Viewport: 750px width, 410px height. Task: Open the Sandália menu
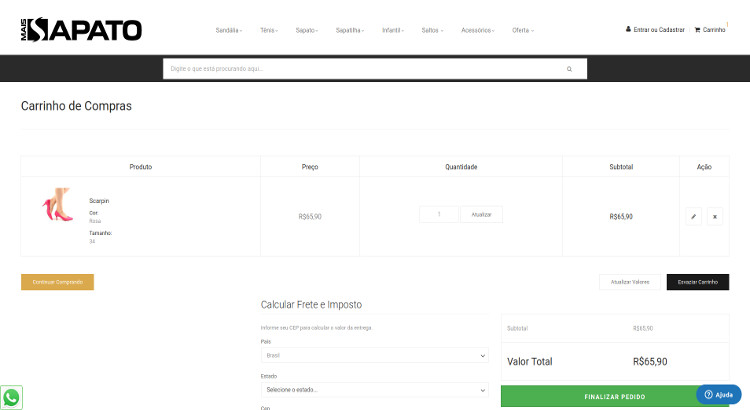coord(229,30)
